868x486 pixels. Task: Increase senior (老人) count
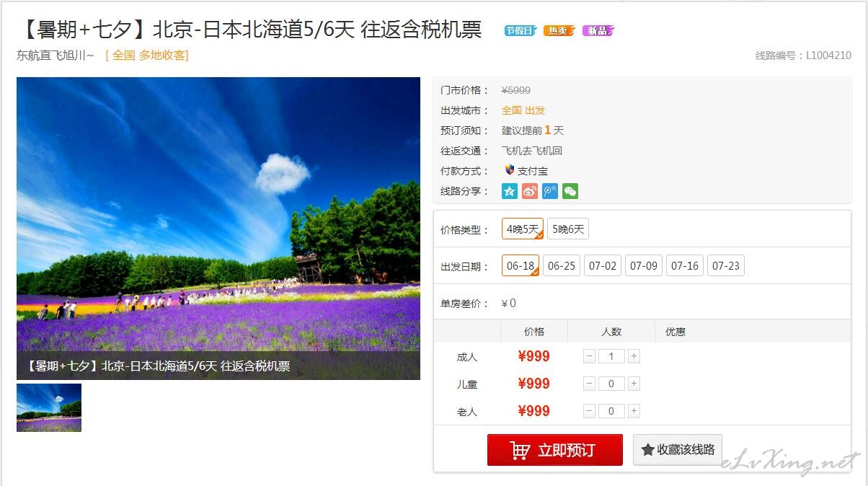[634, 411]
